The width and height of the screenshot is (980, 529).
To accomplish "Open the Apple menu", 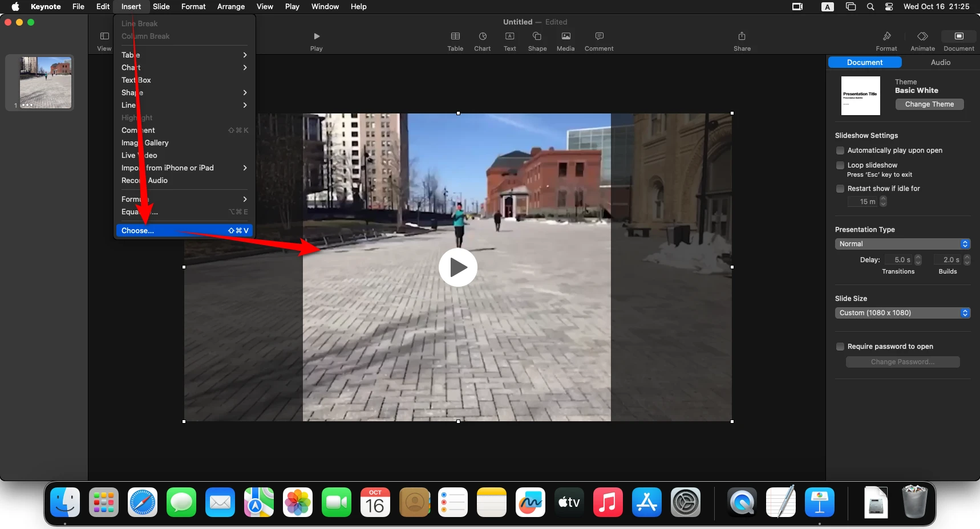I will [x=15, y=7].
